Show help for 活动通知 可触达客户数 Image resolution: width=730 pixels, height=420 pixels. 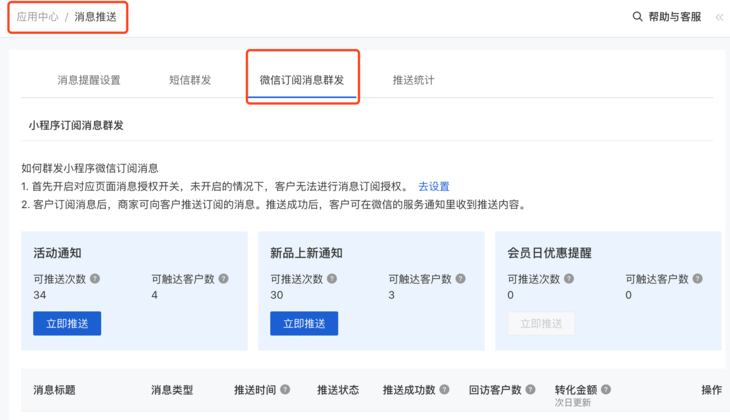(x=223, y=278)
